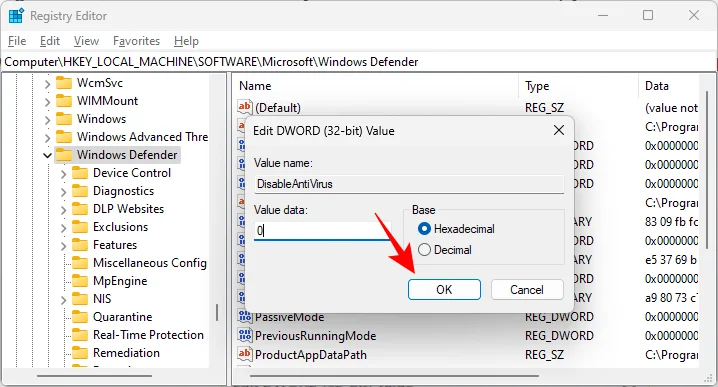718x387 pixels.
Task: Select the MpEngine folder icon
Action: click(80, 280)
